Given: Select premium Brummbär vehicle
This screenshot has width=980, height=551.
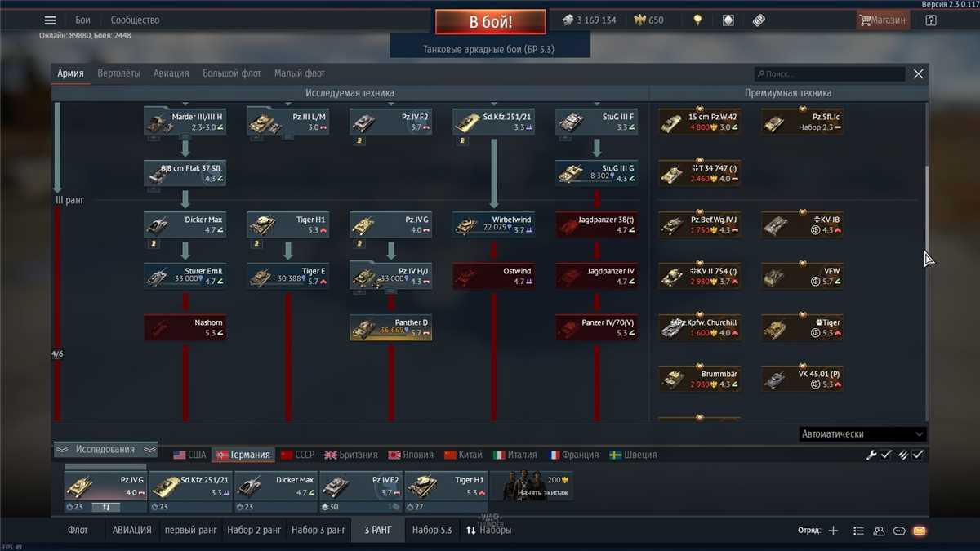Looking at the screenshot, I should 700,379.
